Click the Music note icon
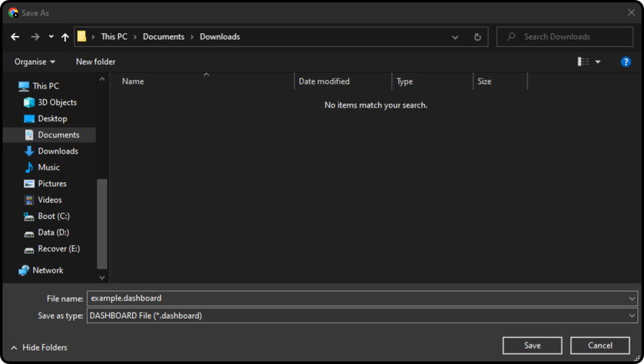Image resolution: width=644 pixels, height=364 pixels. 28,167
